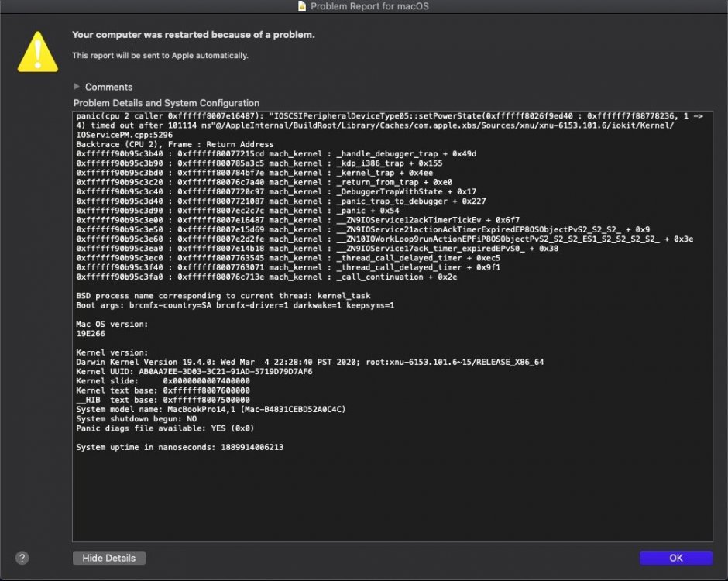The height and width of the screenshot is (581, 728).
Task: Click the '_return_from_trap + 0xe0' line
Action: point(264,182)
